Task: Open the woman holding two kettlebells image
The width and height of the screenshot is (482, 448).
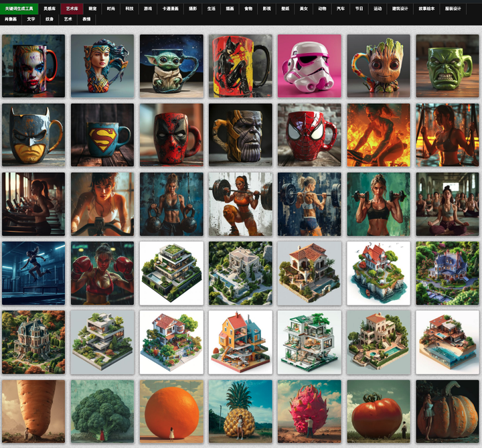Action: click(171, 204)
